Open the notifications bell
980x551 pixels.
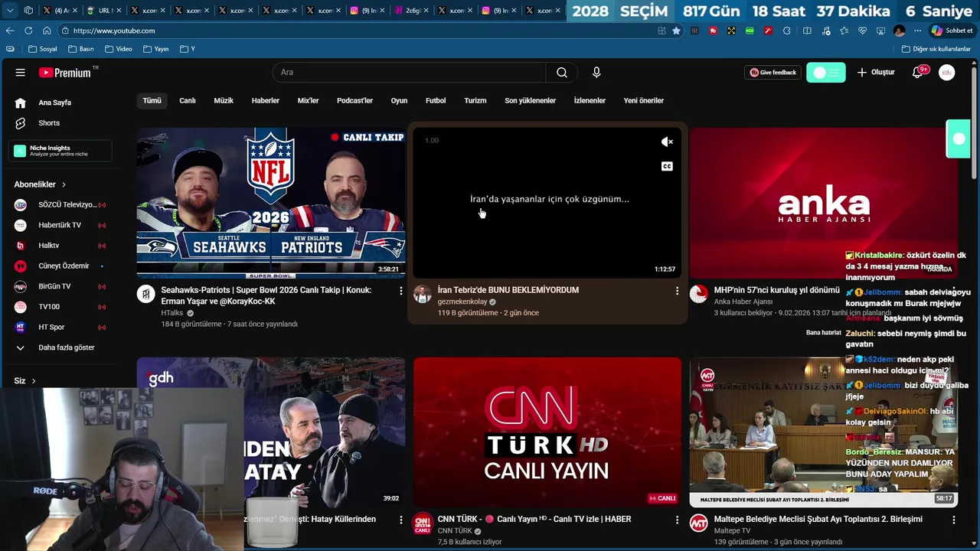tap(918, 73)
